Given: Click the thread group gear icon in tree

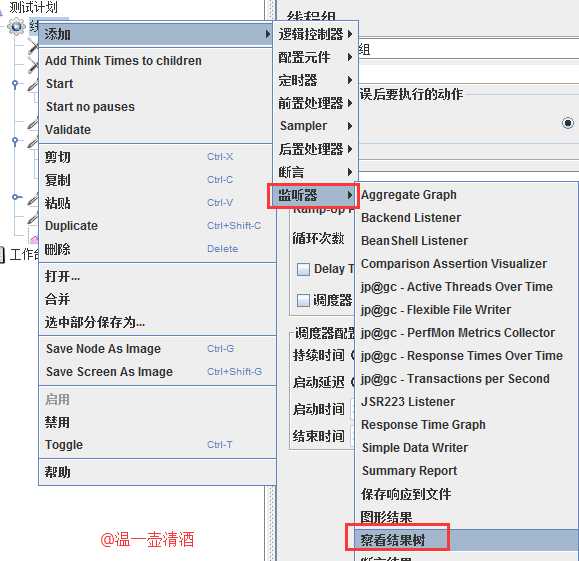Looking at the screenshot, I should [x=16, y=27].
